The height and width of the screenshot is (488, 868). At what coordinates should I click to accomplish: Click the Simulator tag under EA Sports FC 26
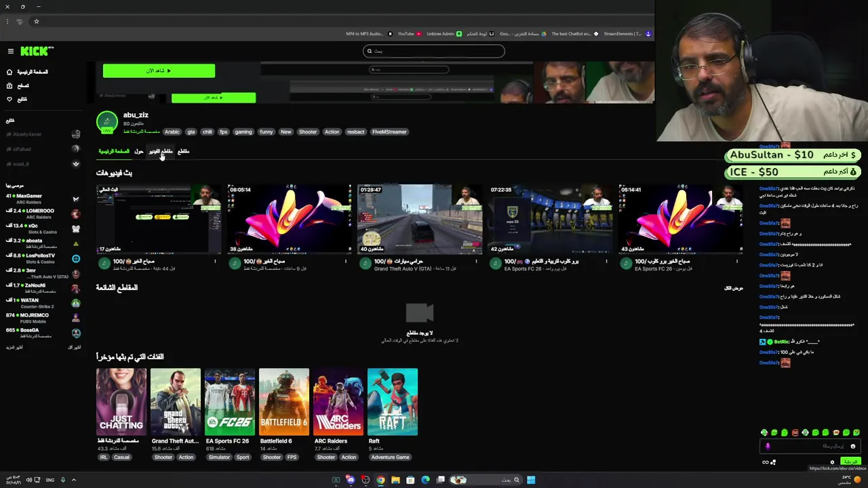pyautogui.click(x=219, y=457)
